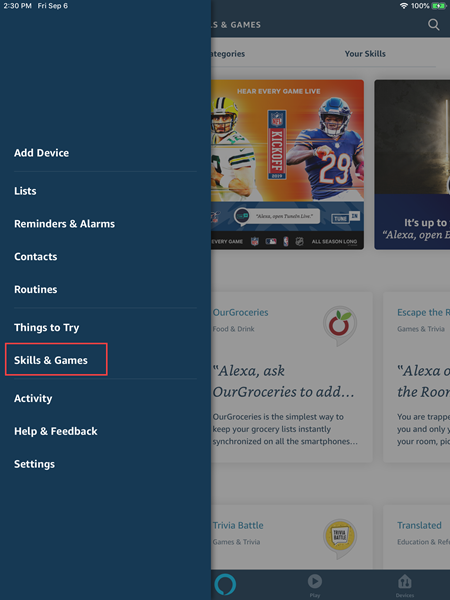
Task: Select Things to Try
Action: [47, 328]
